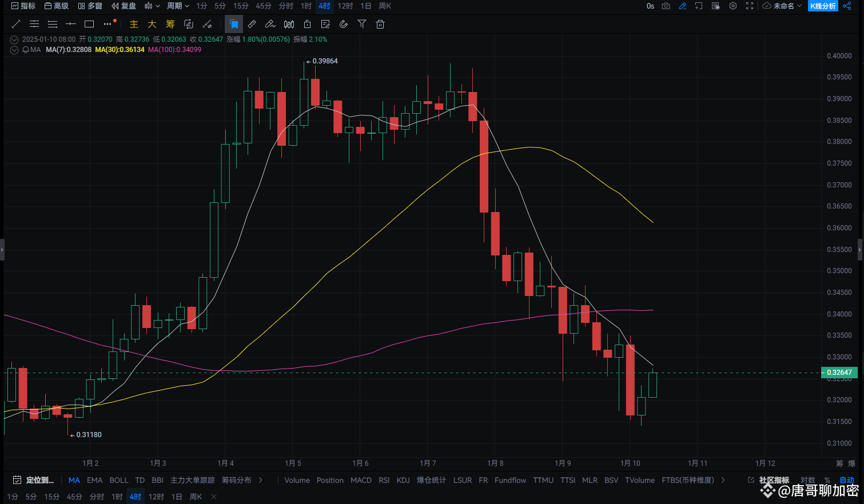This screenshot has width=864, height=504.
Task: Toggle the BOLL main indicator
Action: click(119, 480)
